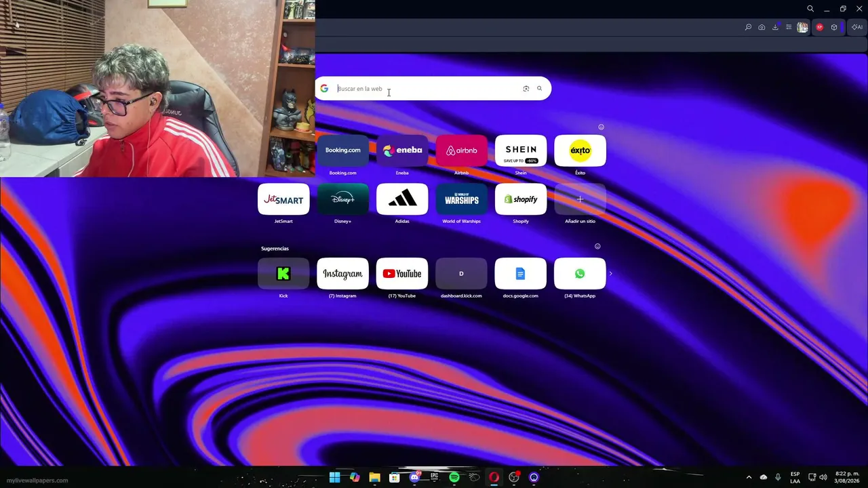Open Epic Games Launcher from the taskbar
This screenshot has width=868, height=488.
[434, 477]
